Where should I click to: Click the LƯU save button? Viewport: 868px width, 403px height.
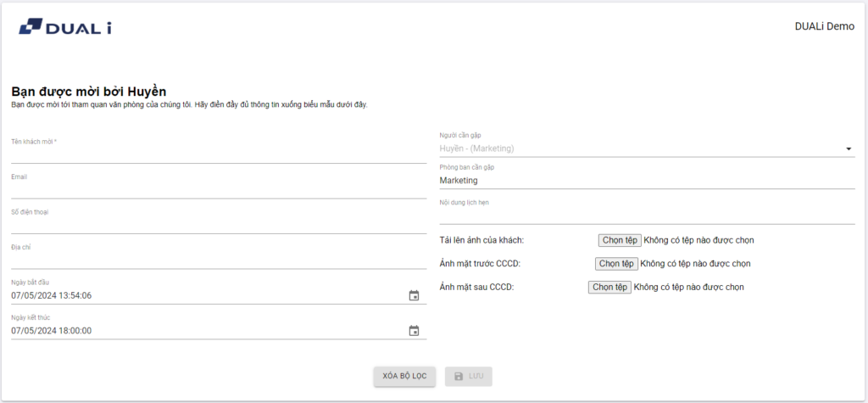point(468,376)
